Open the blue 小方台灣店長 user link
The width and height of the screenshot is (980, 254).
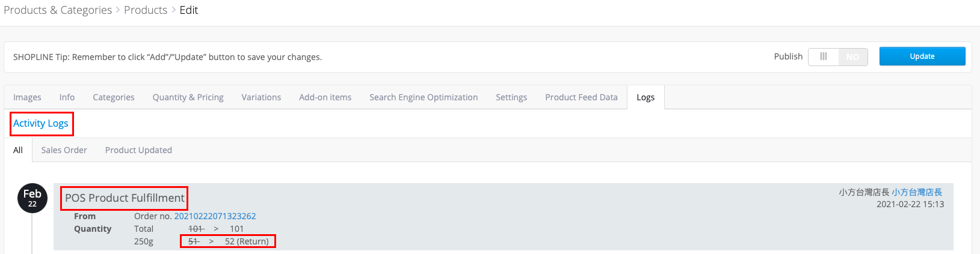(x=917, y=192)
